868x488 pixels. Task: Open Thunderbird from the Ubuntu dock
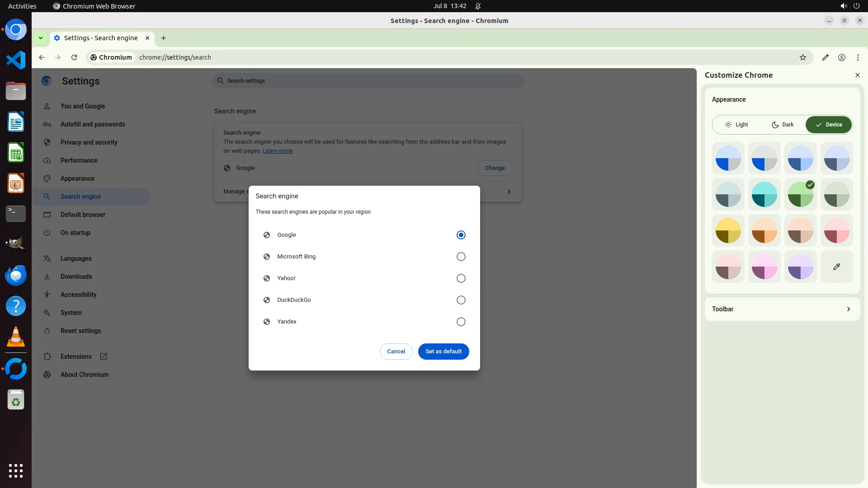(16, 275)
